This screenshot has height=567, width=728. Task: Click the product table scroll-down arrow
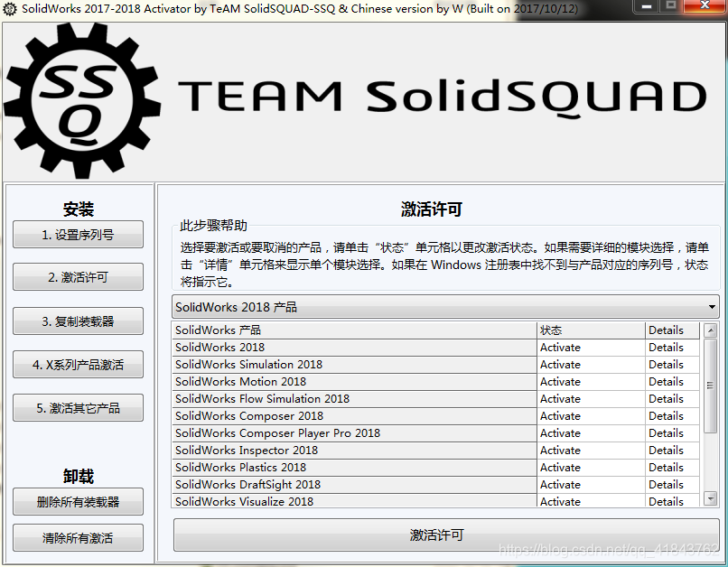tap(710, 498)
